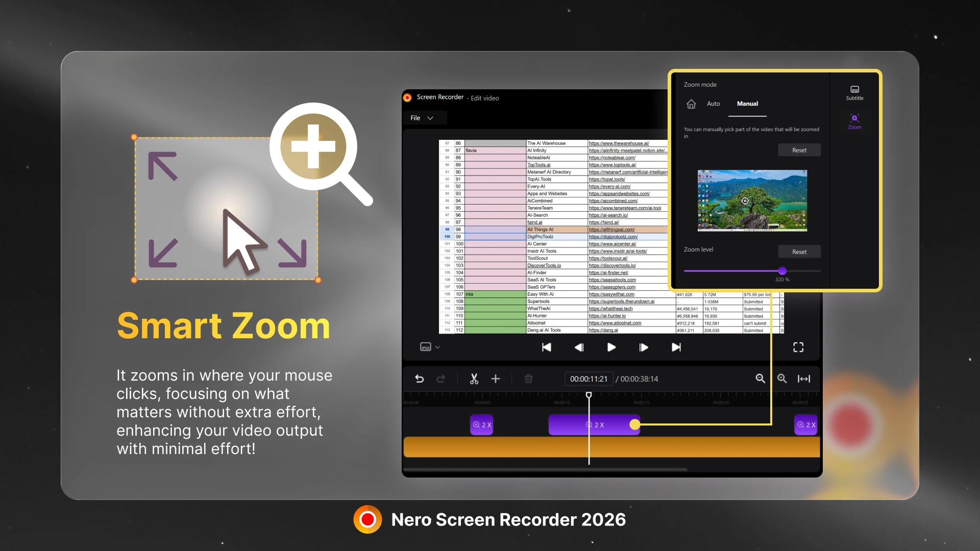Enter fullscreen preview mode

tap(798, 347)
